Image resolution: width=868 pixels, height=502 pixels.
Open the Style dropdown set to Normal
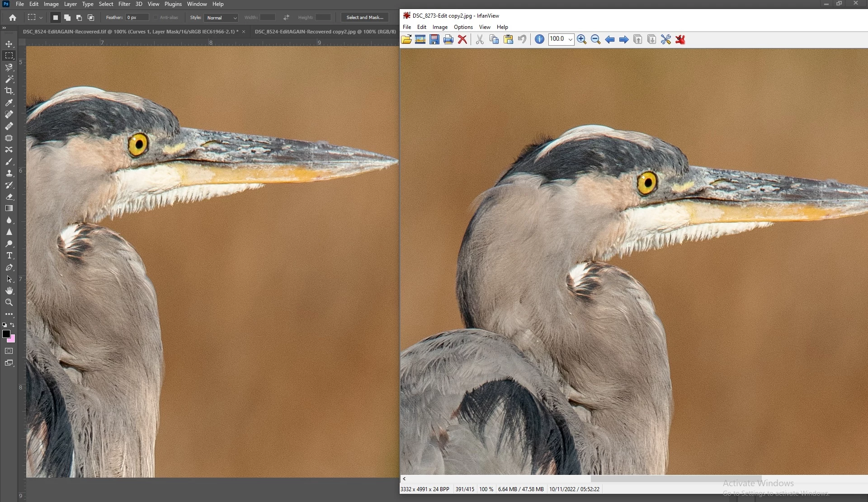click(221, 18)
